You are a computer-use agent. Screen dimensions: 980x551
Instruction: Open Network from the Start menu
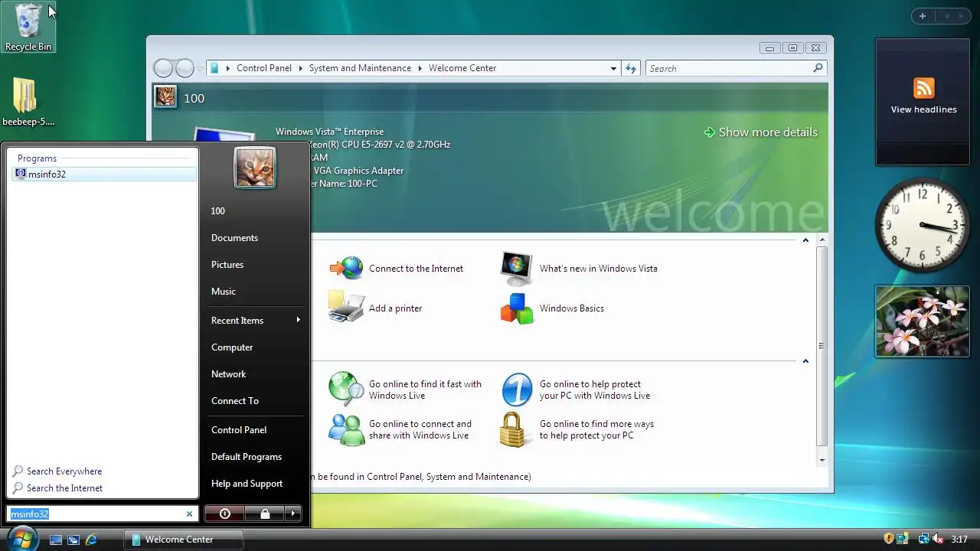pyautogui.click(x=228, y=373)
